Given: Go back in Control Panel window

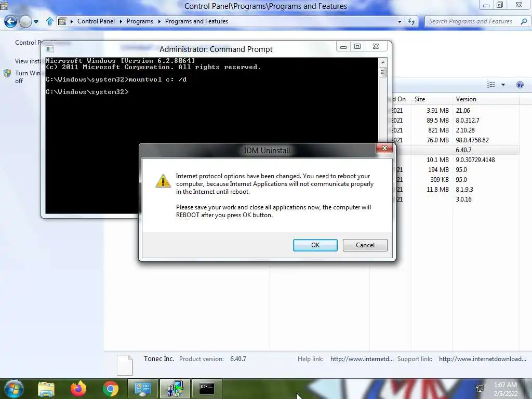Looking at the screenshot, I should click(x=10, y=22).
